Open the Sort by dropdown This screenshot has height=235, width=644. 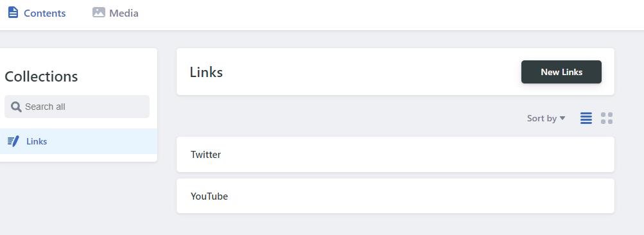pyautogui.click(x=546, y=118)
